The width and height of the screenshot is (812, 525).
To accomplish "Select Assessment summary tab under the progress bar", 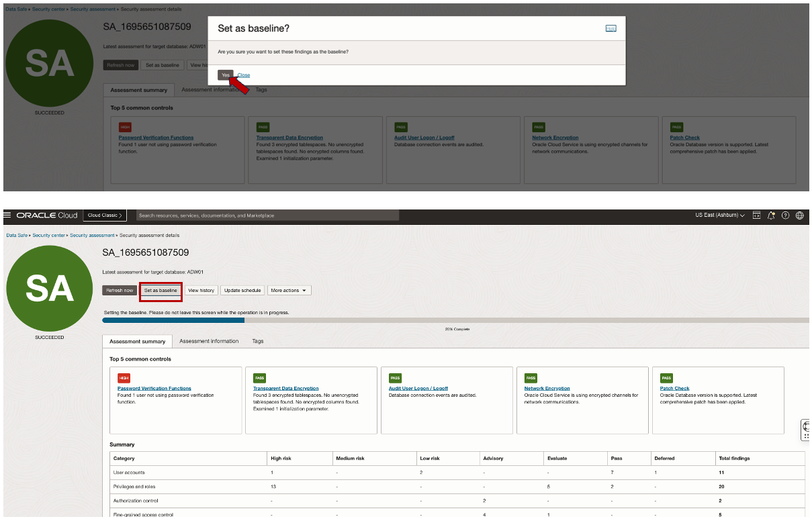I will click(137, 341).
